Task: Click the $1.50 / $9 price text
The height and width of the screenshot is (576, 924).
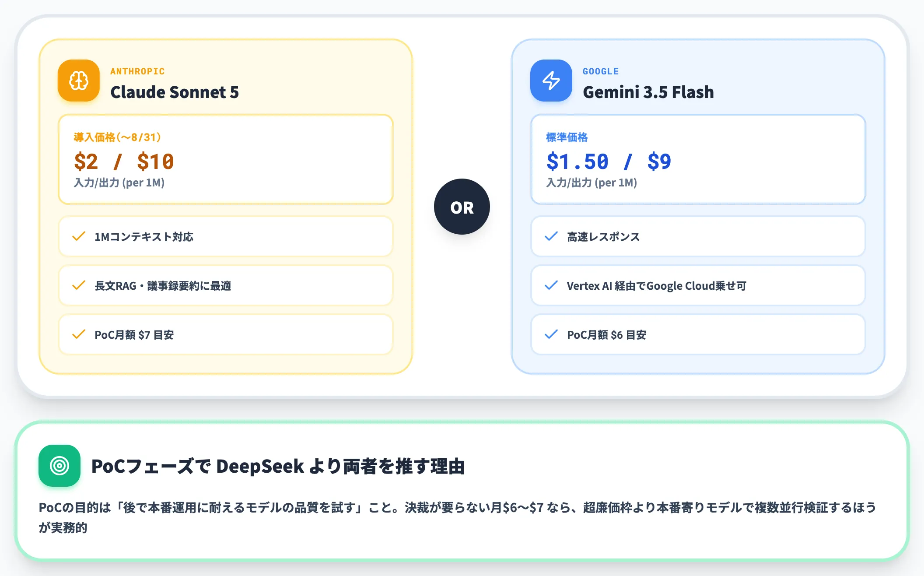Action: point(609,162)
